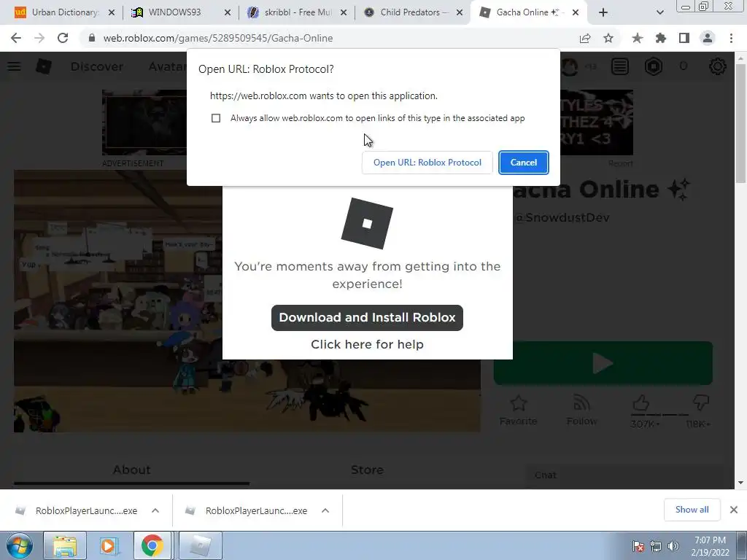Click the Roblox logo icon
Screen dimensions: 747x560
point(44,66)
